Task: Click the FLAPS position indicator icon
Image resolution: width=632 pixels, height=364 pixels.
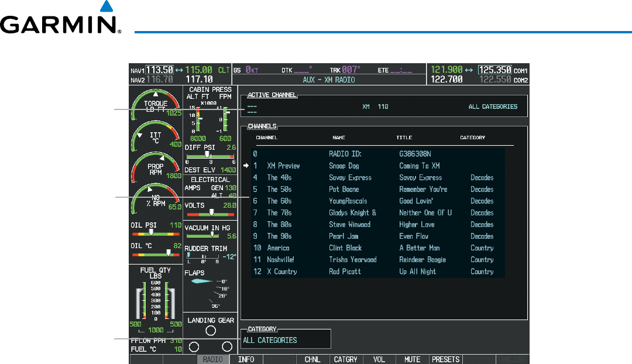Action: click(201, 281)
